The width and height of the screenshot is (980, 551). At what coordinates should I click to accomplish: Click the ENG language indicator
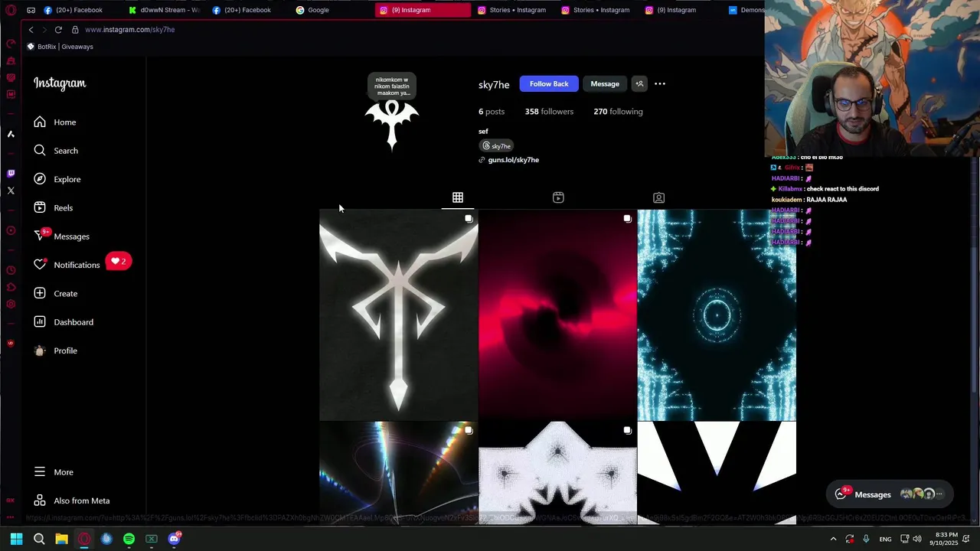[x=885, y=539]
